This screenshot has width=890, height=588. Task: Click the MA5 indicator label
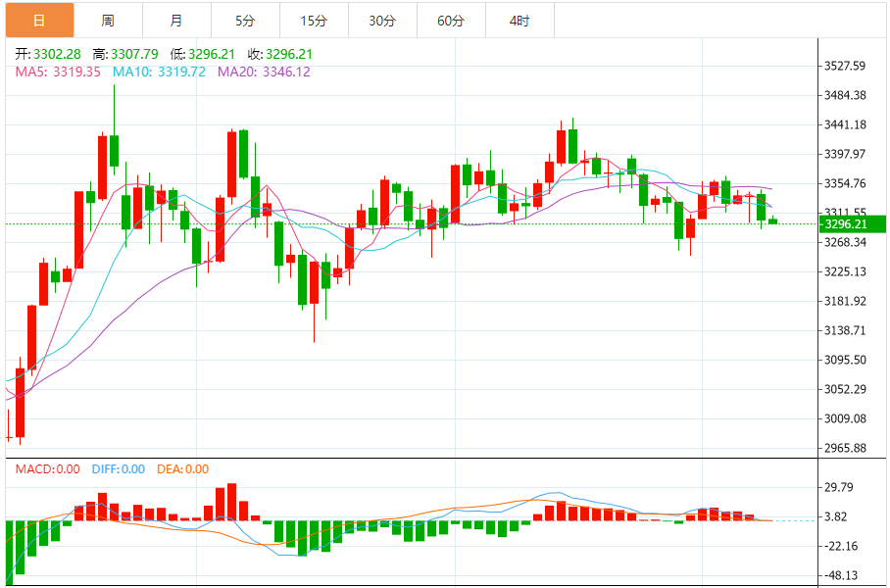[58, 72]
